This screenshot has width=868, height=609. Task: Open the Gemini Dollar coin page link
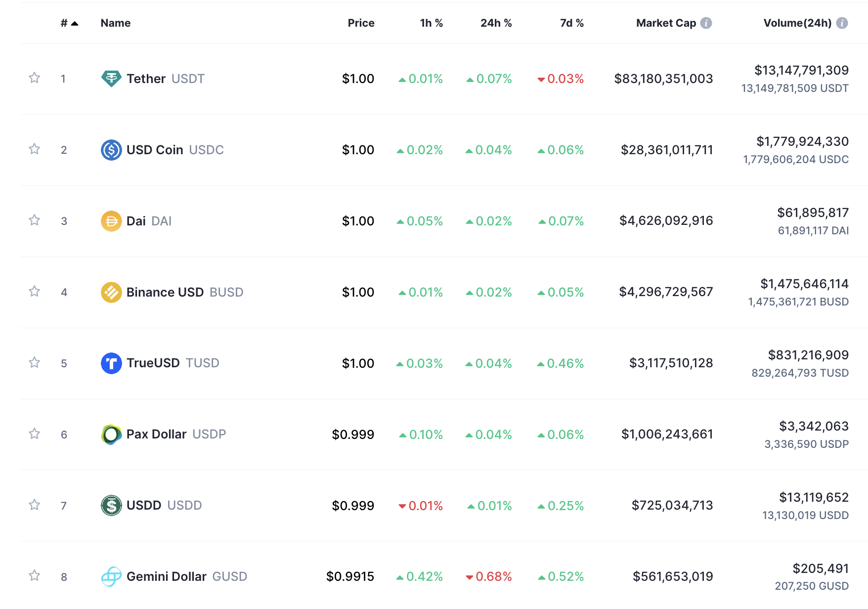point(167,576)
